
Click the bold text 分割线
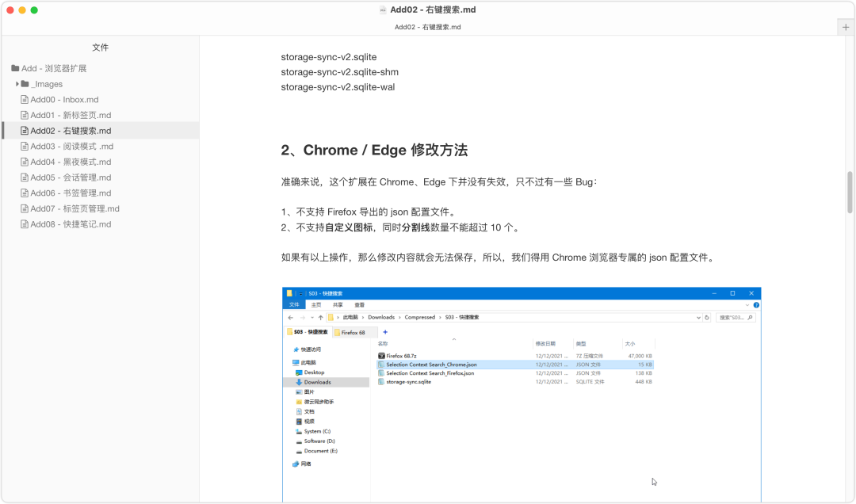tap(416, 227)
